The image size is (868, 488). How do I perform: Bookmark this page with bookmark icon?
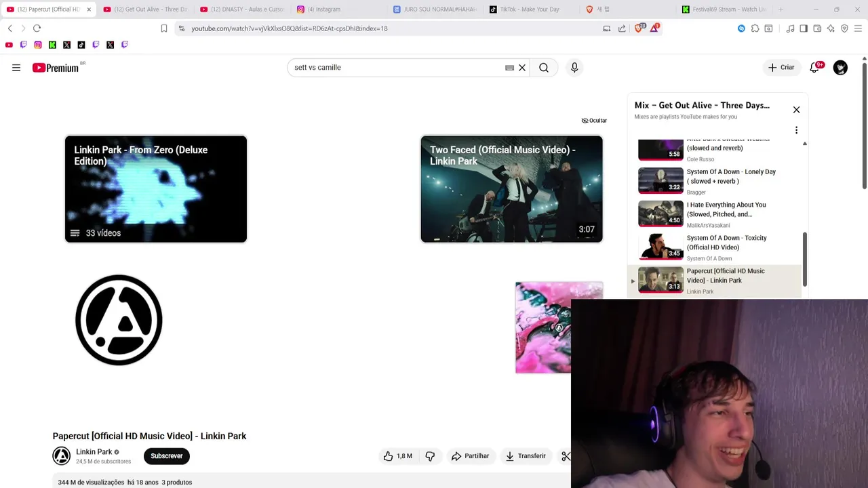tap(164, 28)
